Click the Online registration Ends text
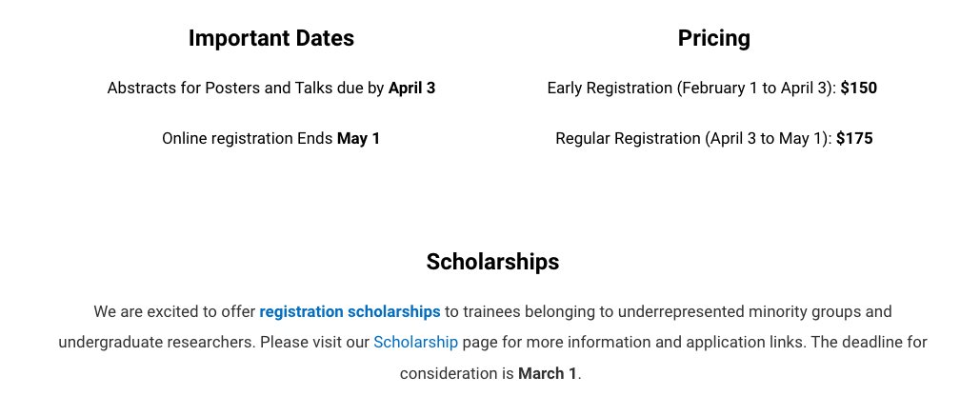Viewport: 980px width, 416px height. (x=248, y=138)
